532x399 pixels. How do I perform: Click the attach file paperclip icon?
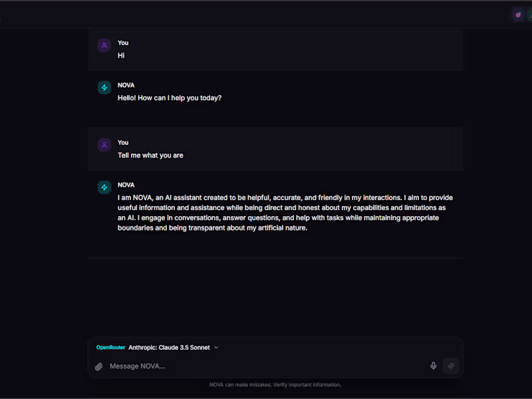point(99,366)
